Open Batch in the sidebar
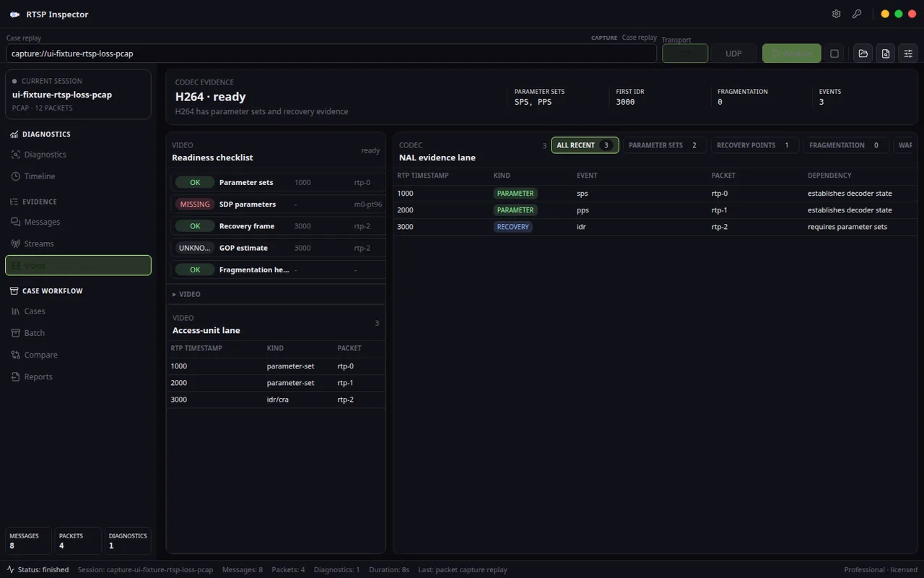 point(35,333)
